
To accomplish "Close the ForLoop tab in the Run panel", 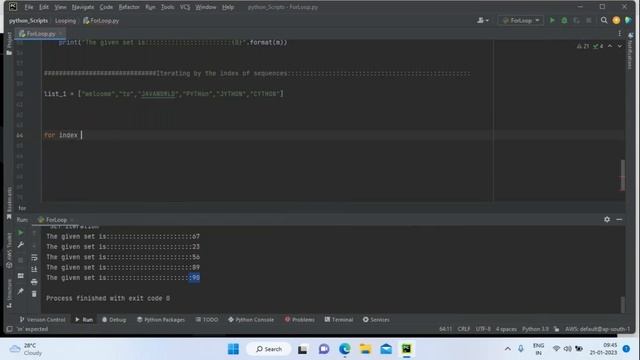I will (71, 220).
